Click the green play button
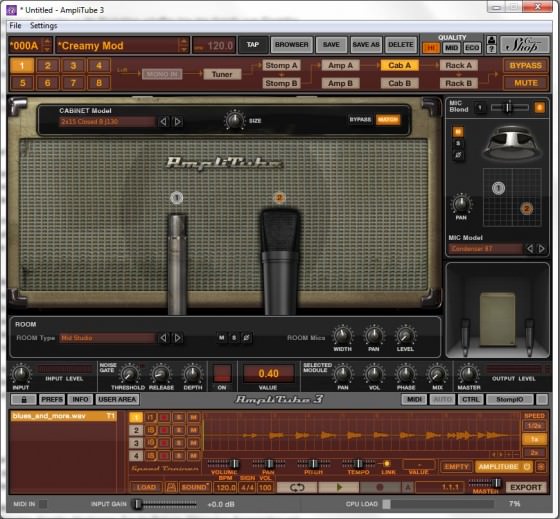This screenshot has height=519, width=560. [339, 487]
